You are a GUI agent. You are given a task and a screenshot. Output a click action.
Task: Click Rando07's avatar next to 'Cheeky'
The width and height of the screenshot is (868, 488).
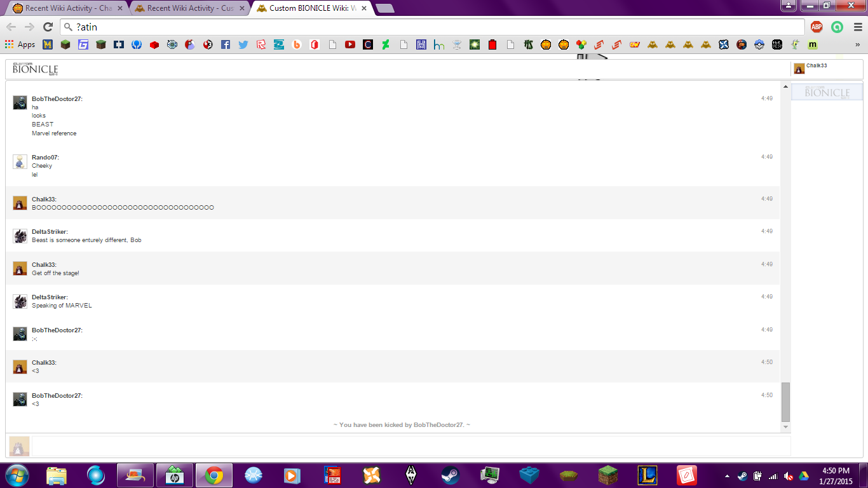click(x=20, y=161)
